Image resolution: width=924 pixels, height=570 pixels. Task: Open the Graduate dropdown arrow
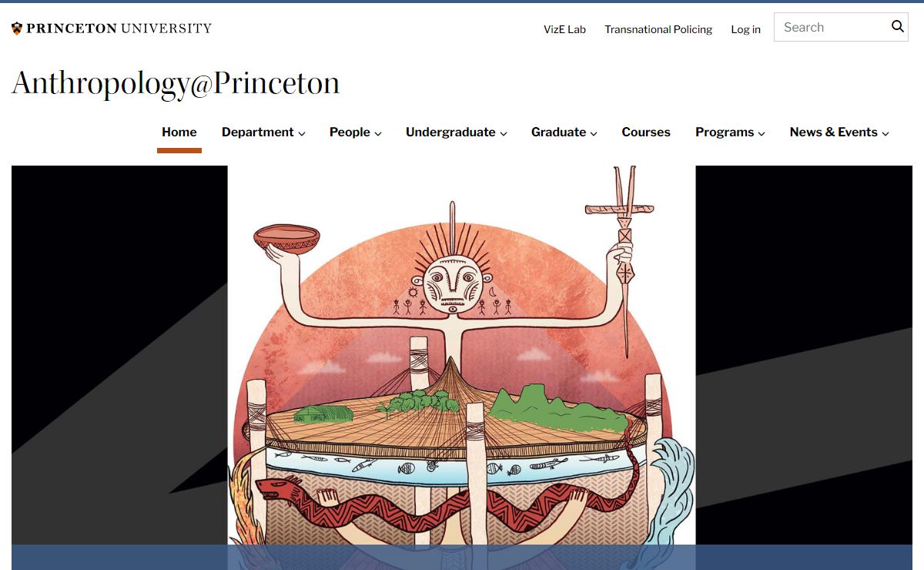tap(594, 133)
